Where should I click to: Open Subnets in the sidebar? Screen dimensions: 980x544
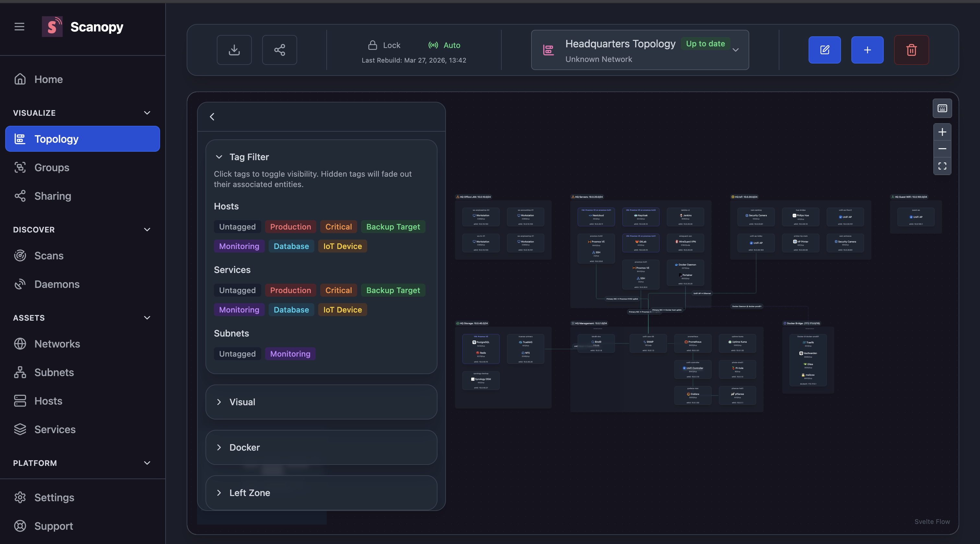pyautogui.click(x=54, y=372)
